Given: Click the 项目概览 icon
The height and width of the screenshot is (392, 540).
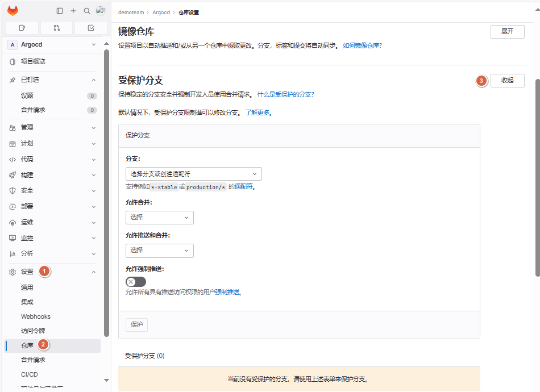Looking at the screenshot, I should [x=13, y=61].
